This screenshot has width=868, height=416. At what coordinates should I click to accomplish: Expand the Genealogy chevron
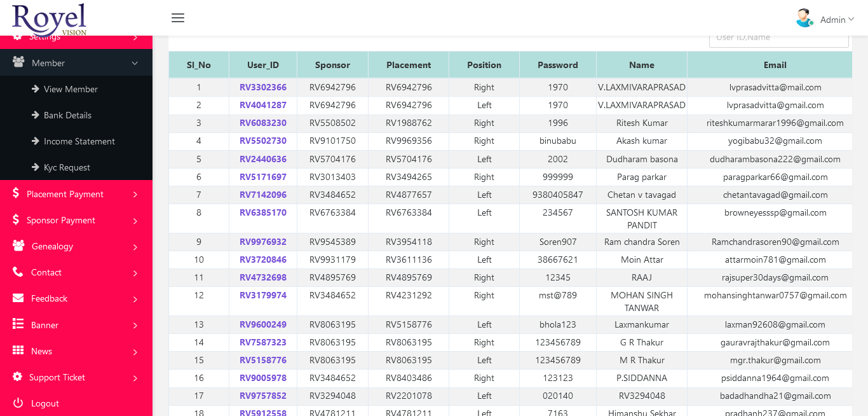pyautogui.click(x=135, y=247)
